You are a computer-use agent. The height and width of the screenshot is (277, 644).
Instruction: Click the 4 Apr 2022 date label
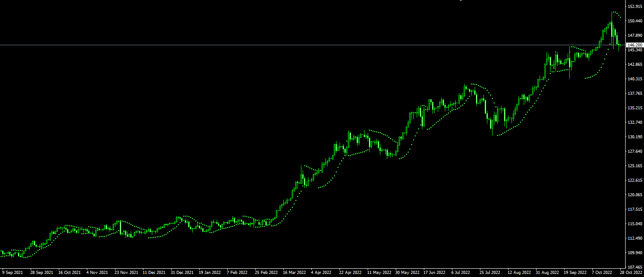tap(322, 273)
